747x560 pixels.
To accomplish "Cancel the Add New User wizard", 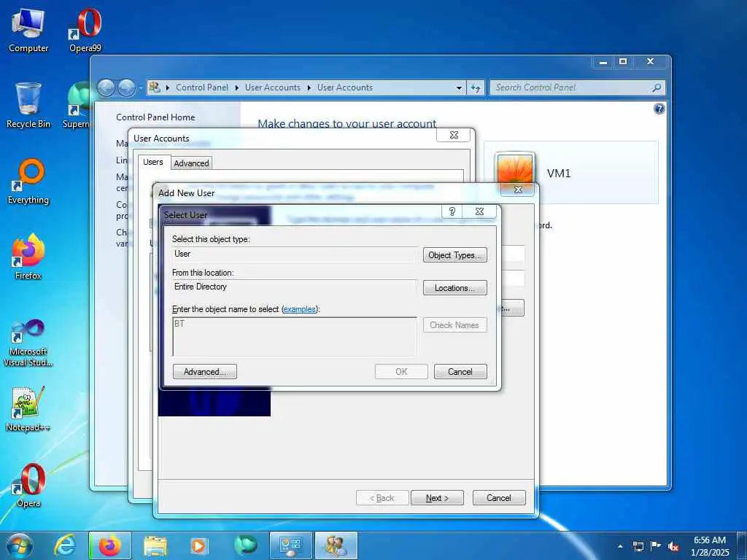I will click(499, 498).
